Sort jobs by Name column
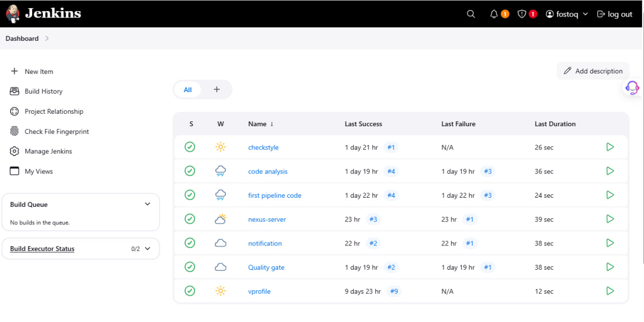Screen dimensions: 644x322 coord(261,124)
